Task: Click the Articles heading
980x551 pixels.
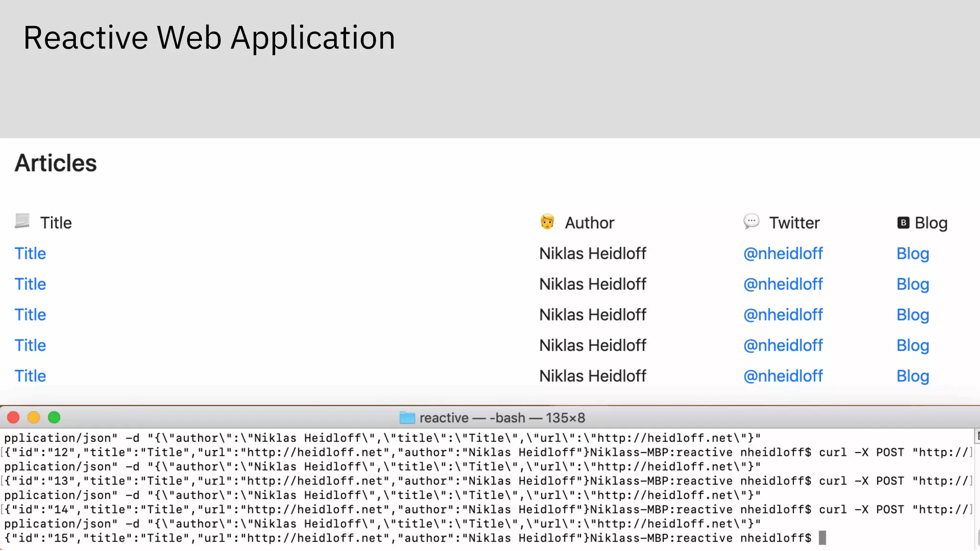Action: 56,163
